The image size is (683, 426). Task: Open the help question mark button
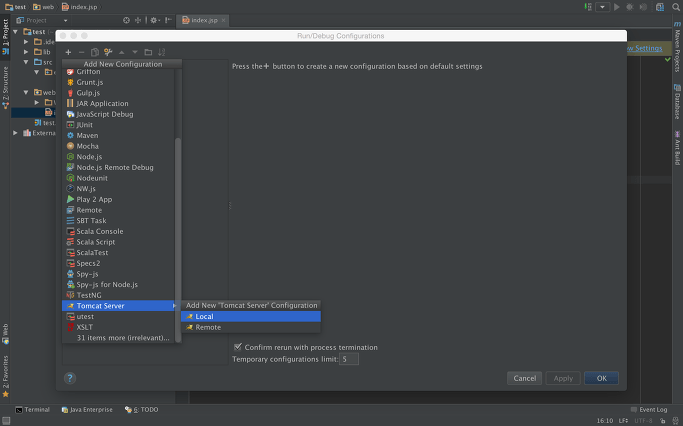click(x=70, y=378)
